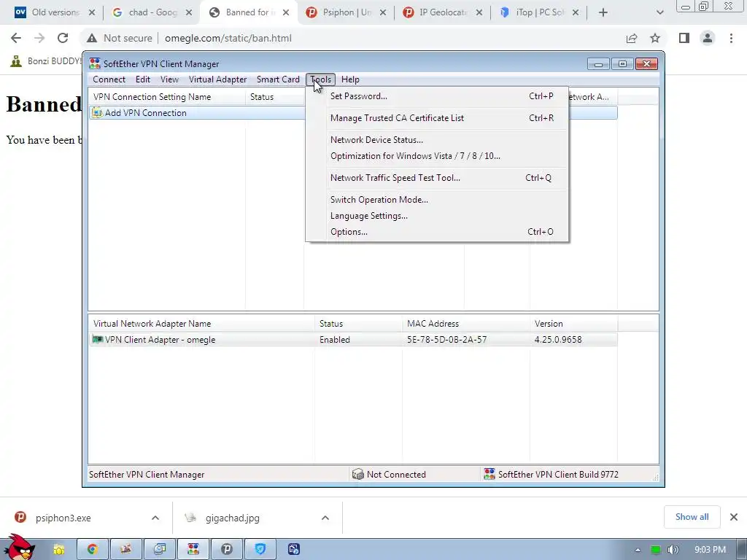Open the Set Password menu entry
The image size is (747, 560).
pos(437,96)
